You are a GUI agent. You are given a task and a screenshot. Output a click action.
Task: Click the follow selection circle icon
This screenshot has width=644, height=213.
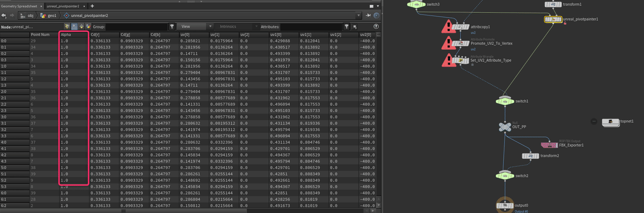click(x=376, y=16)
